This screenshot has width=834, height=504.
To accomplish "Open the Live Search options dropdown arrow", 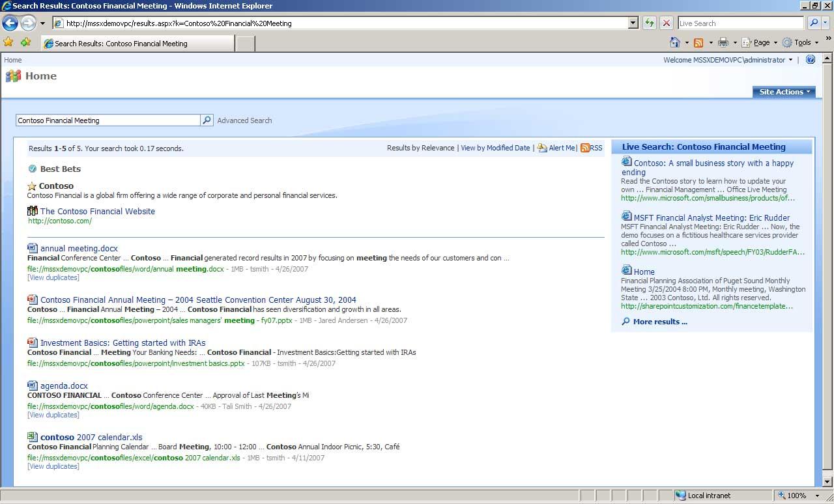I will (x=826, y=23).
